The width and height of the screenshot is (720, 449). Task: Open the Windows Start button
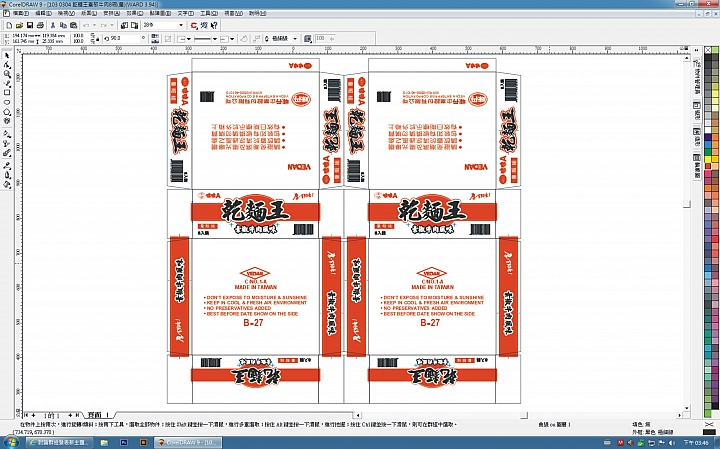point(10,443)
